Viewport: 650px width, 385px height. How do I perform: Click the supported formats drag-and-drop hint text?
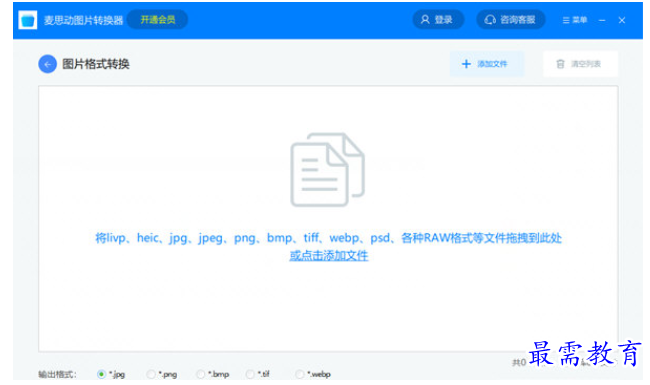[x=328, y=238]
